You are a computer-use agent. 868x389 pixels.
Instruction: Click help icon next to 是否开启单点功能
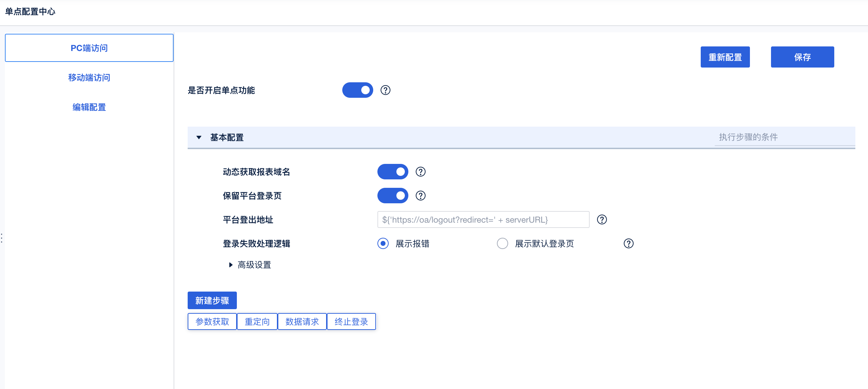click(x=385, y=90)
